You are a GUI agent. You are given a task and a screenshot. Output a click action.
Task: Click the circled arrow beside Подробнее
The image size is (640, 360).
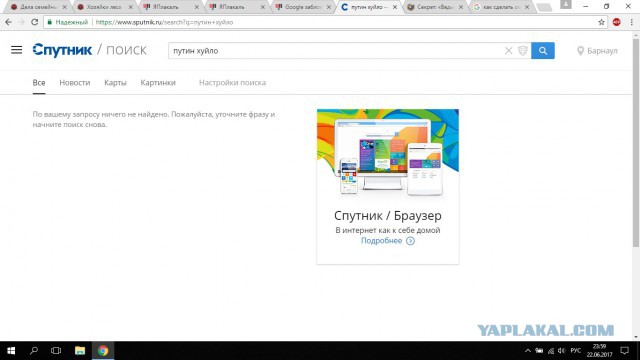click(x=410, y=241)
